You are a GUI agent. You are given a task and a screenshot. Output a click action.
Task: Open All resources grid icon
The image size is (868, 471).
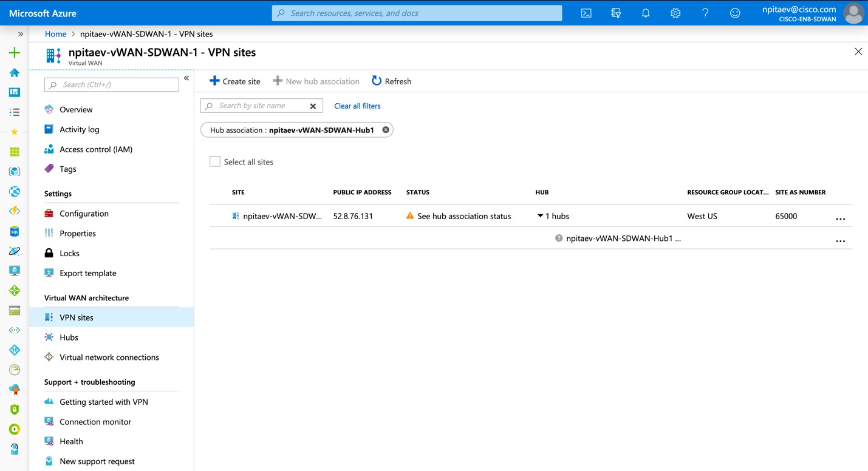point(15,152)
